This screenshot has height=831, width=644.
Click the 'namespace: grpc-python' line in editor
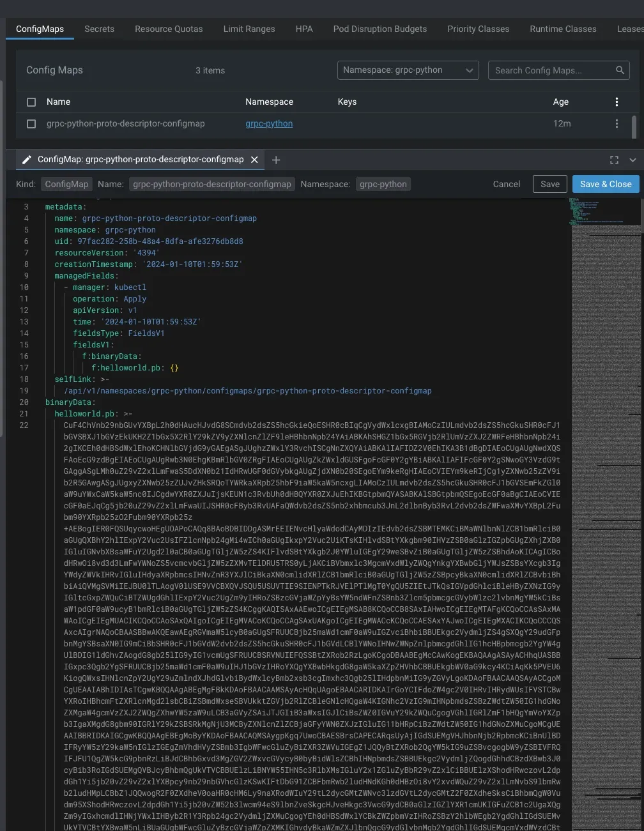coord(105,230)
